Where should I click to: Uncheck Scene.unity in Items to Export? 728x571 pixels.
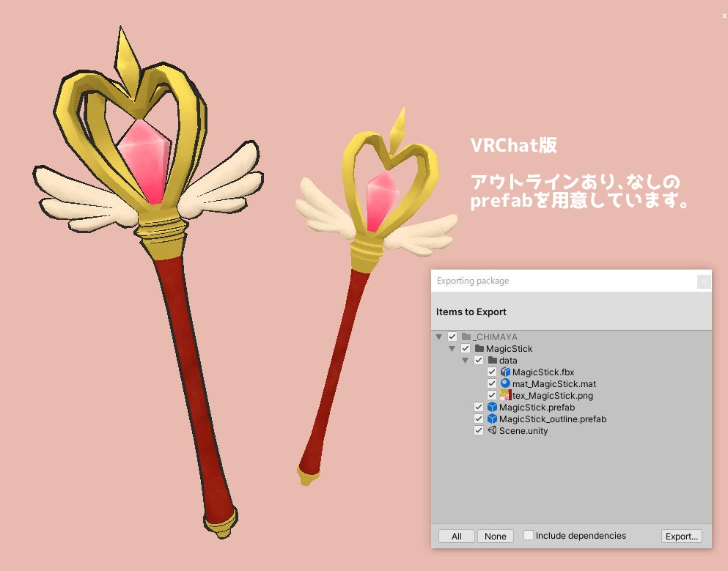point(479,430)
